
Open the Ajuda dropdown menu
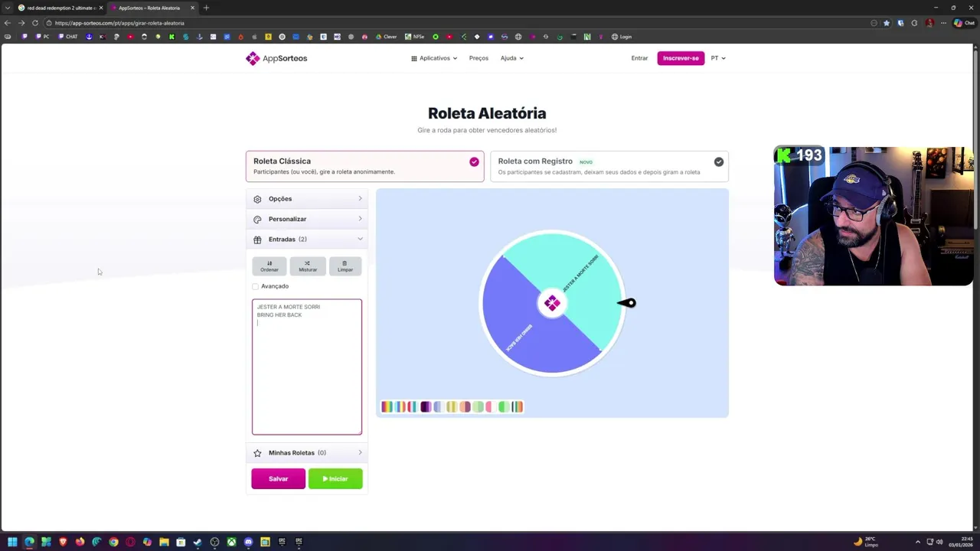[511, 58]
